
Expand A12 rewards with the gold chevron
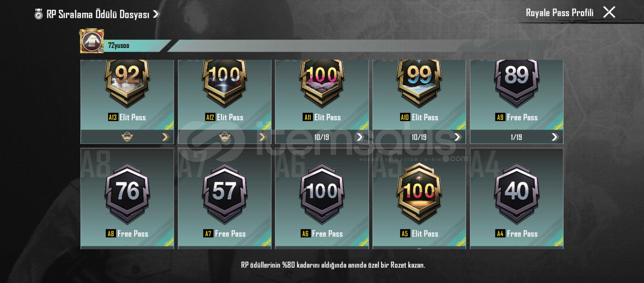pos(263,137)
